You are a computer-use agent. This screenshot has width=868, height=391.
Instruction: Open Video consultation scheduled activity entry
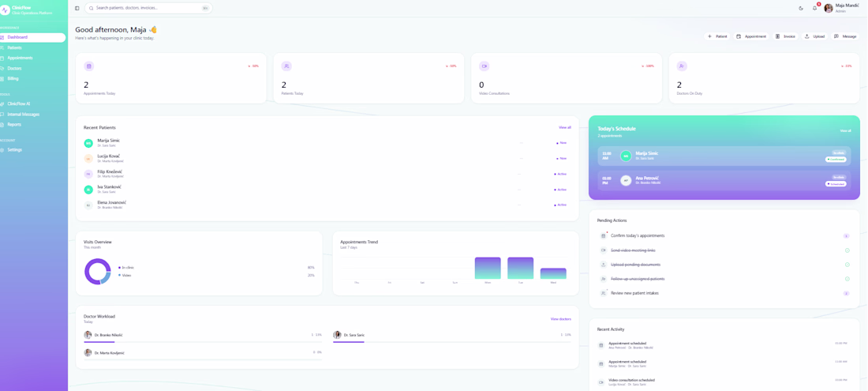pyautogui.click(x=724, y=382)
